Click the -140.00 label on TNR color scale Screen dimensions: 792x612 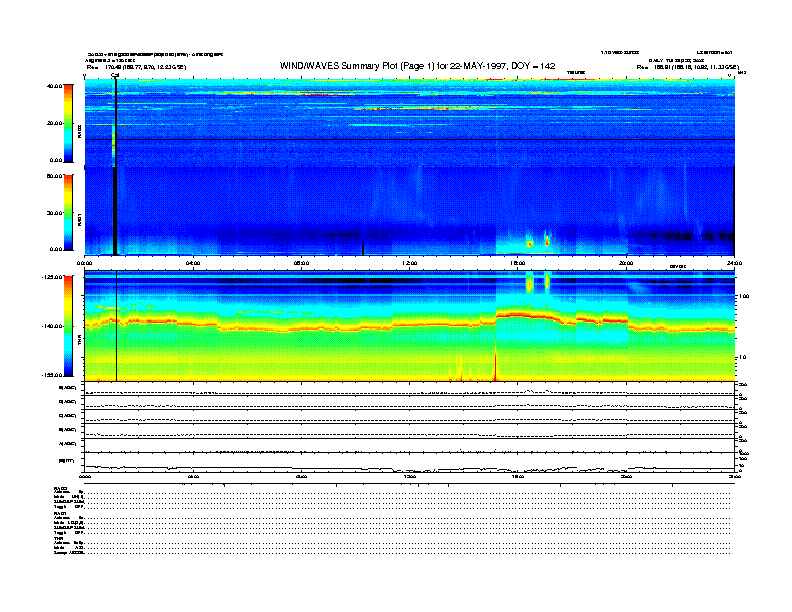(53, 326)
